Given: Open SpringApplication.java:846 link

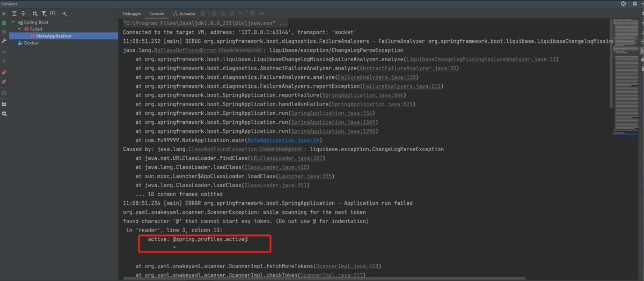Looking at the screenshot, I should [363, 95].
